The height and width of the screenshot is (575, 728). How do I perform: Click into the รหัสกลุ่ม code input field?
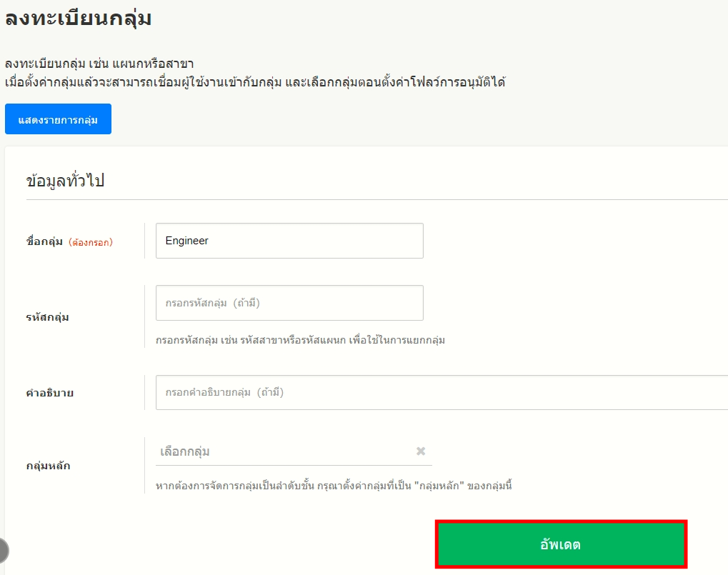pyautogui.click(x=289, y=303)
